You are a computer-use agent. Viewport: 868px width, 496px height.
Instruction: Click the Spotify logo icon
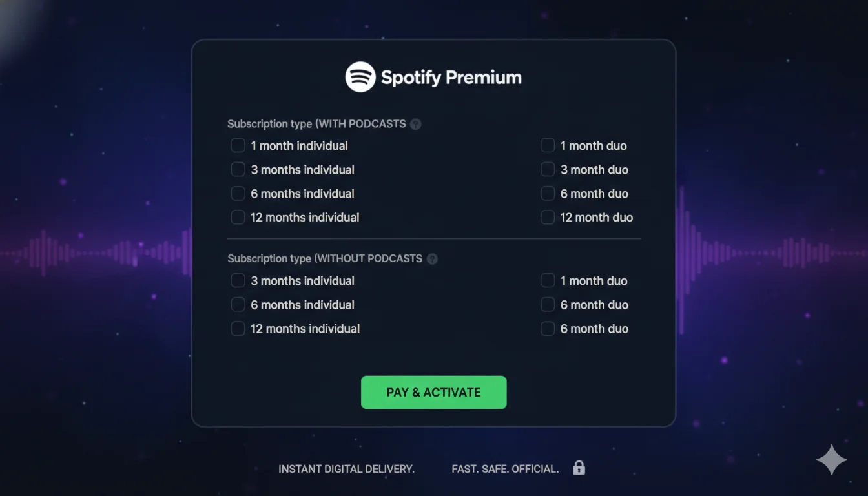point(361,76)
